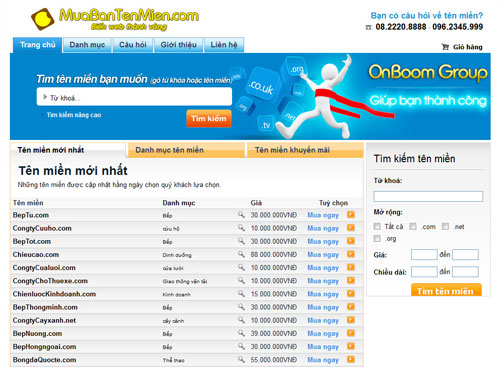Open the Giỏ hàng shopping cart icon

click(445, 47)
